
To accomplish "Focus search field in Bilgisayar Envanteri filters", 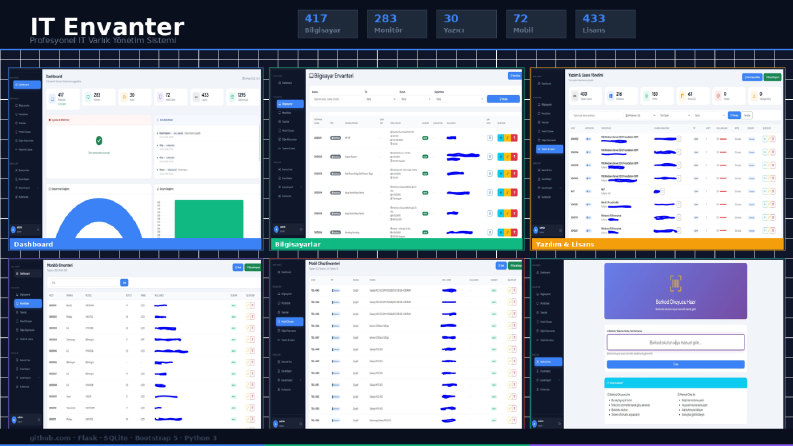I will pos(337,99).
